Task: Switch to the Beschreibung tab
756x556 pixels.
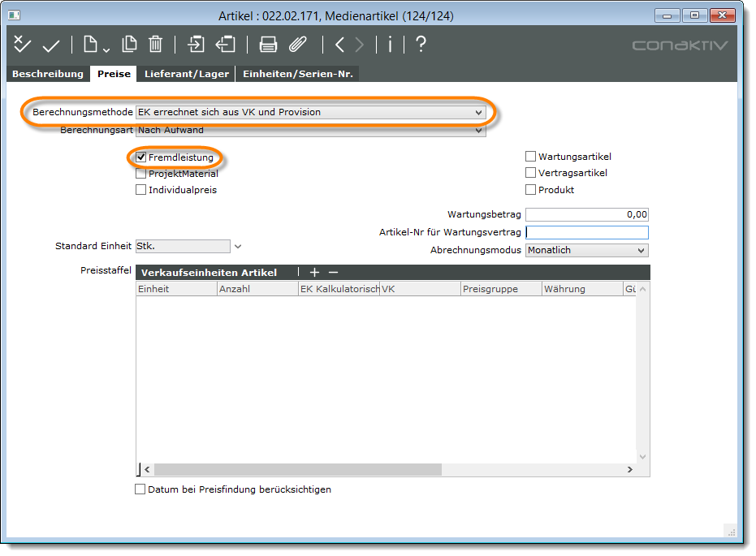Action: pos(48,74)
